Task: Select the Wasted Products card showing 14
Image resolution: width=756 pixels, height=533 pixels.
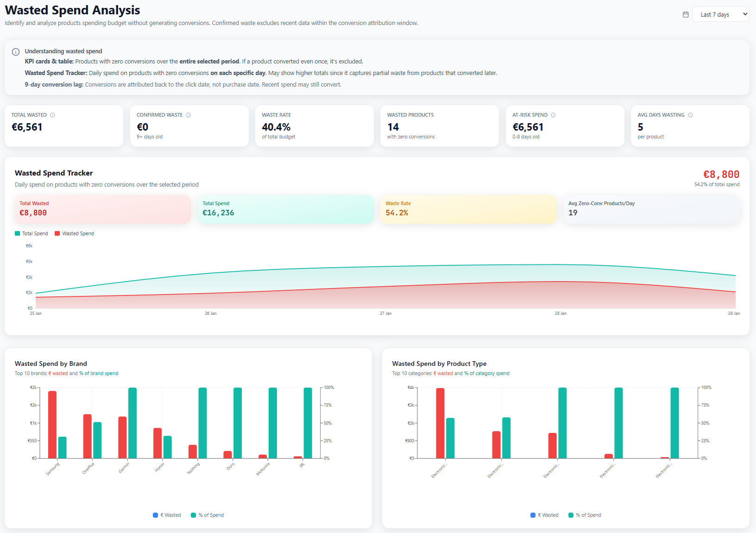Action: 439,126
